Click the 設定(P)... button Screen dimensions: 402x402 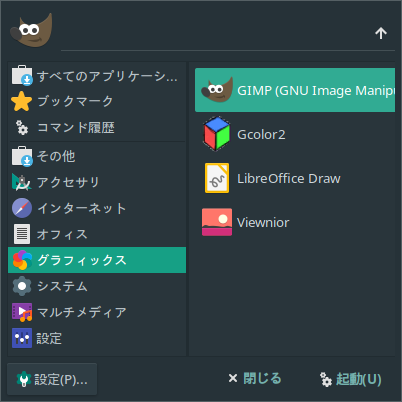52,379
